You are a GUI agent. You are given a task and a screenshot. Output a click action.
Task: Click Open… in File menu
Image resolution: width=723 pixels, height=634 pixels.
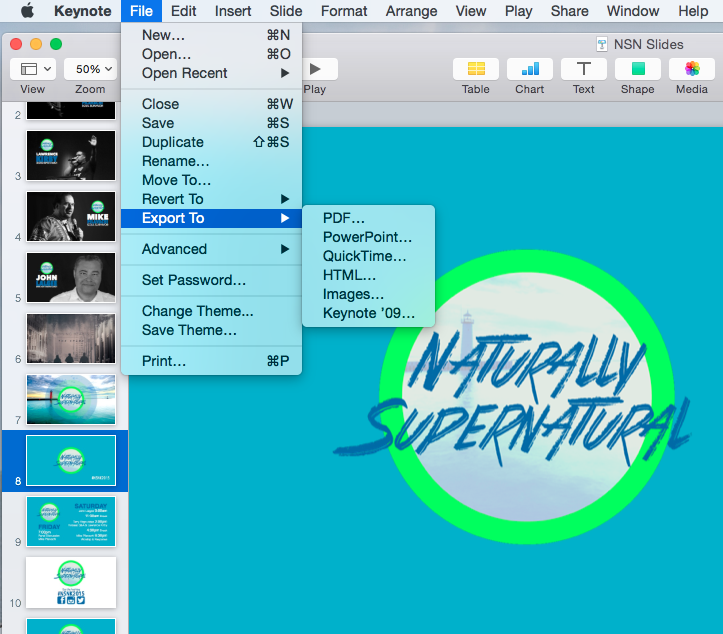[x=212, y=54]
